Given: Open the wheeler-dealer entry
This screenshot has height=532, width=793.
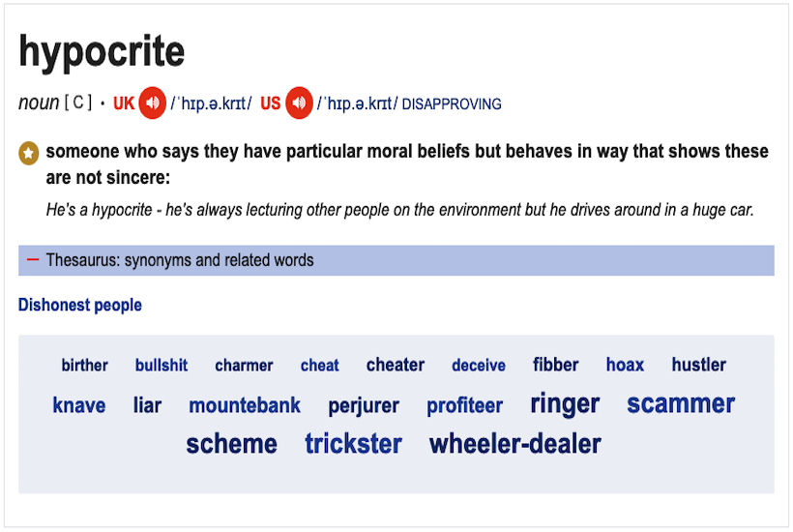Looking at the screenshot, I should [515, 444].
